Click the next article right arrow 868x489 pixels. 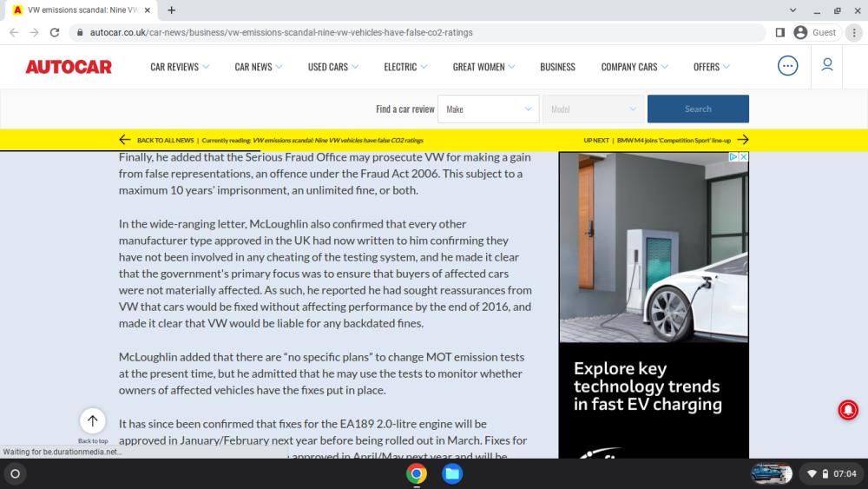(x=743, y=140)
